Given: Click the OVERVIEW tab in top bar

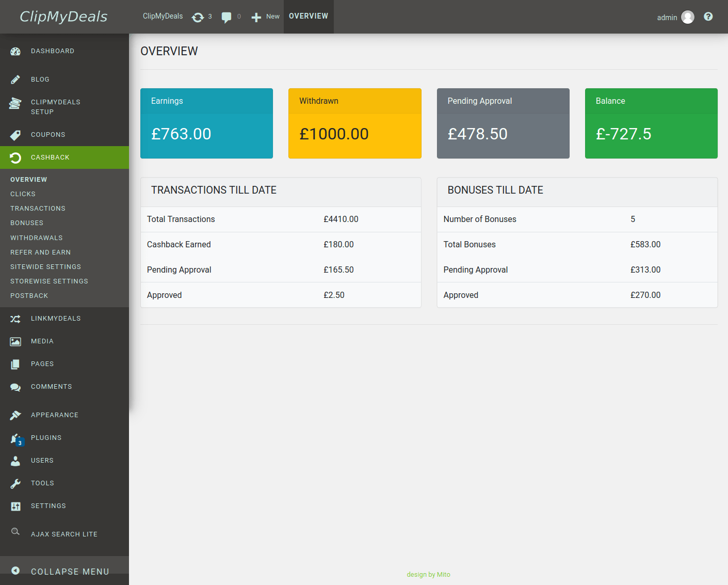Looking at the screenshot, I should (x=309, y=17).
